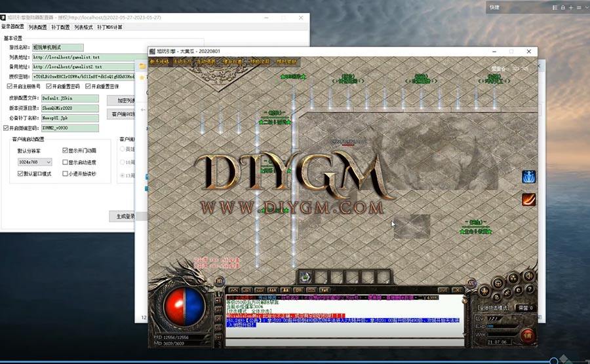
Task: Click the config window's title bar icon
Action: 3,18
